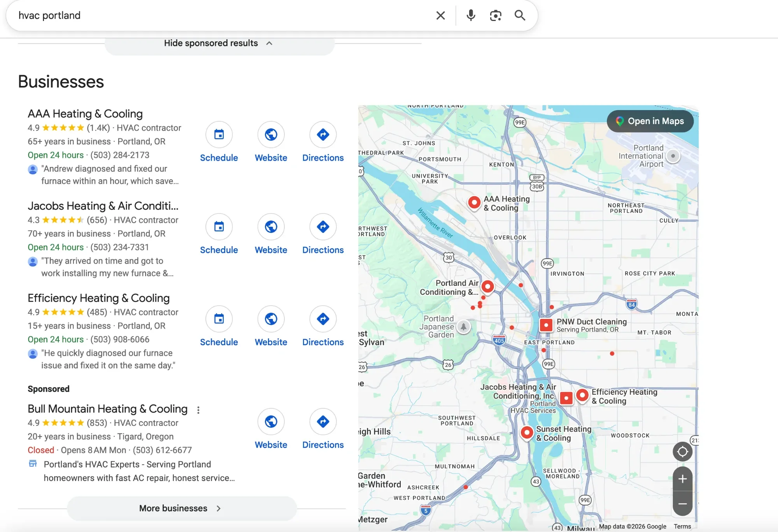Click Open in Maps button

(x=650, y=121)
